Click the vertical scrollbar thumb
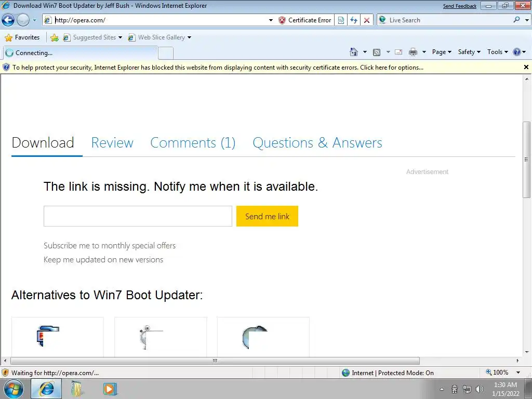This screenshot has height=399, width=532. click(527, 159)
